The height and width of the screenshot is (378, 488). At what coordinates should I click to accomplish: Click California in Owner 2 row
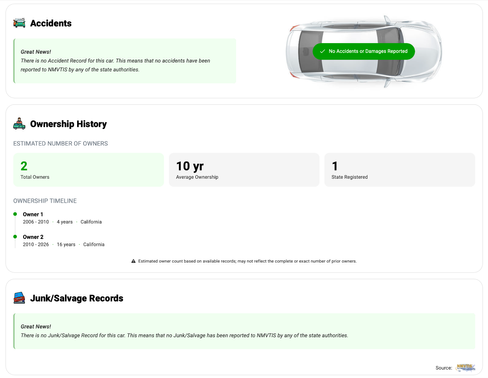pyautogui.click(x=94, y=245)
